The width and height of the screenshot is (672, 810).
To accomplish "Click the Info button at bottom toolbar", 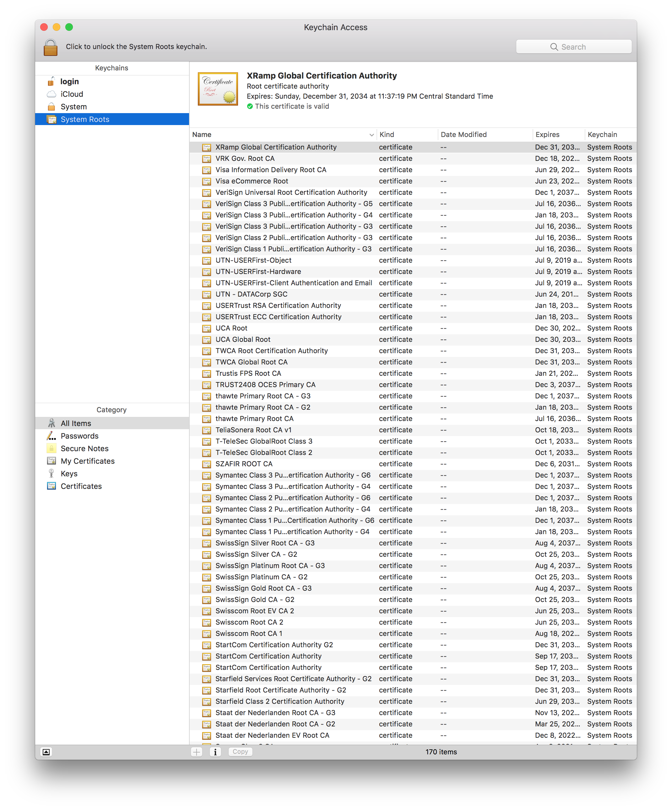I will coord(214,752).
